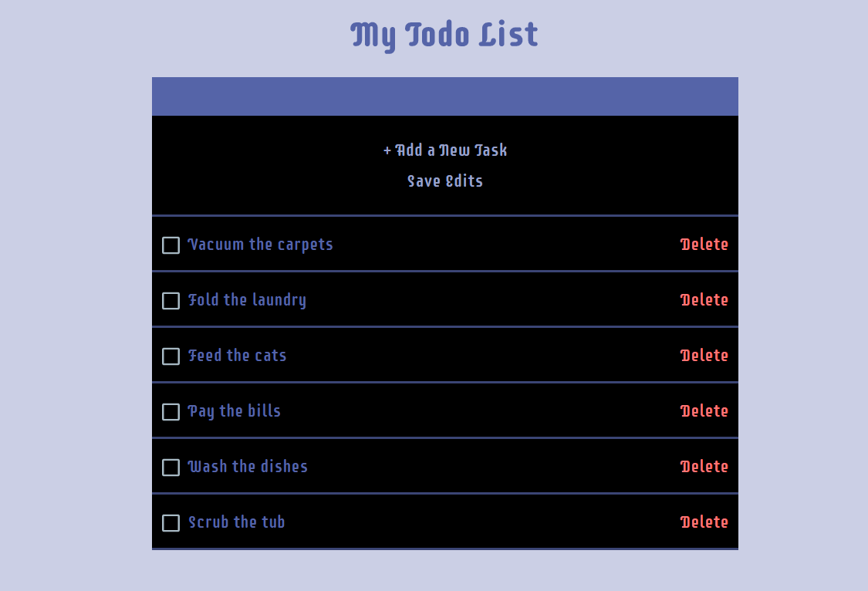868x591 pixels.
Task: Click the My Todo List heading
Action: pyautogui.click(x=444, y=35)
